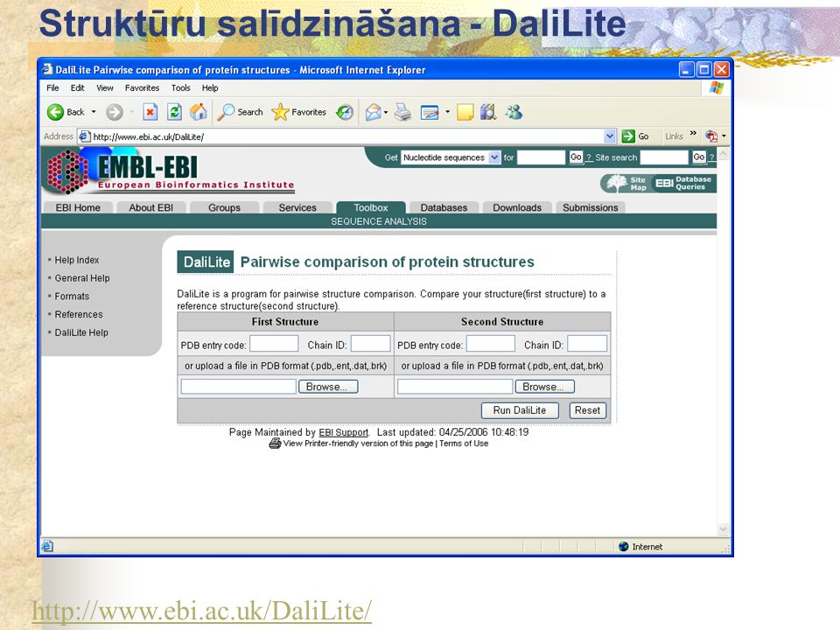The width and height of the screenshot is (840, 630).
Task: Click Browse for Second Structure file
Action: 545,387
